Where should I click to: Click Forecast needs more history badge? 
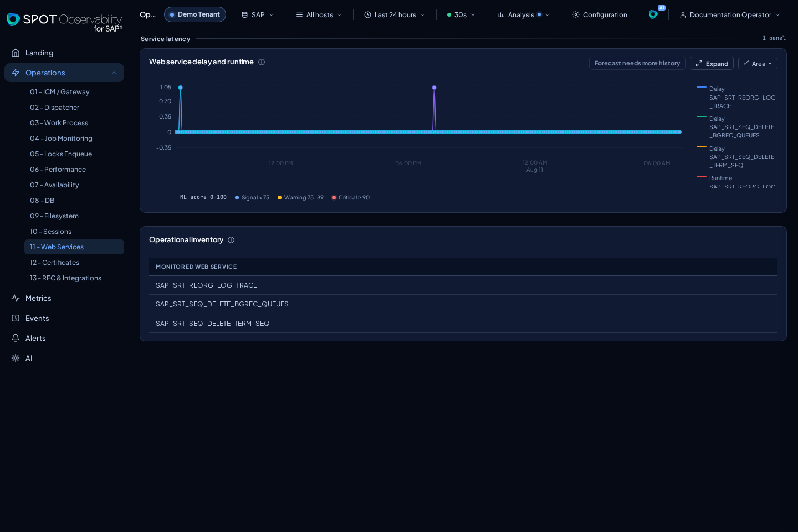click(637, 63)
